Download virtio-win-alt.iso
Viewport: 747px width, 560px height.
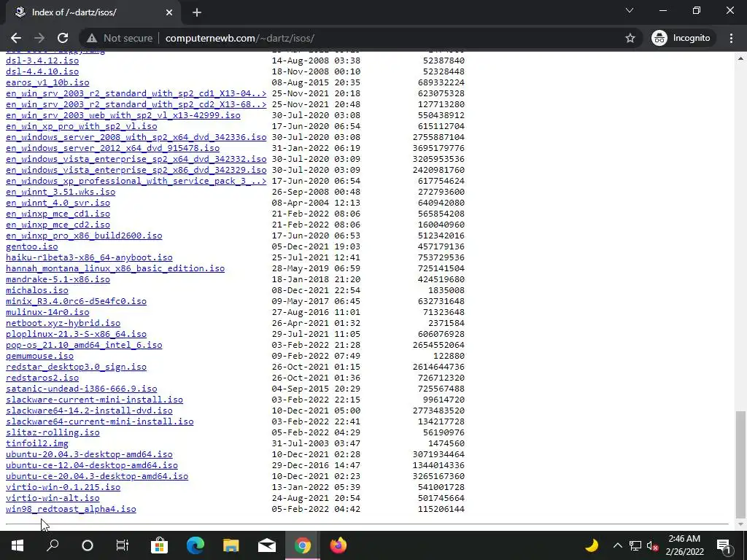click(53, 499)
